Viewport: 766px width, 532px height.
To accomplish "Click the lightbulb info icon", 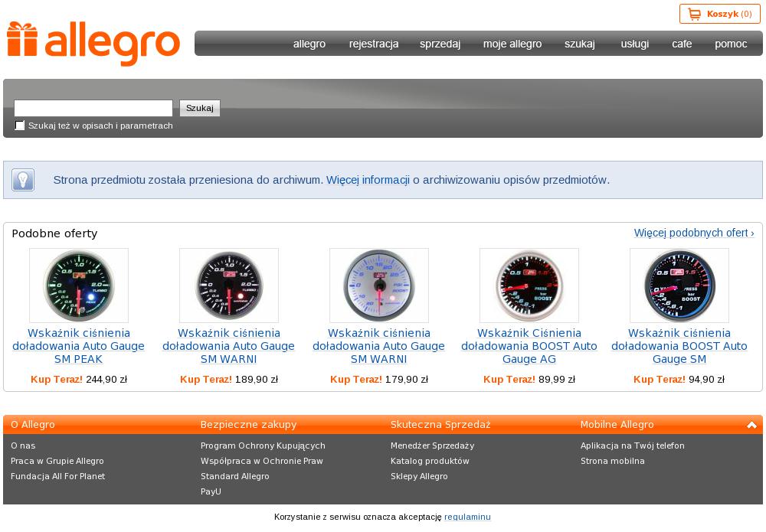I will tap(23, 180).
